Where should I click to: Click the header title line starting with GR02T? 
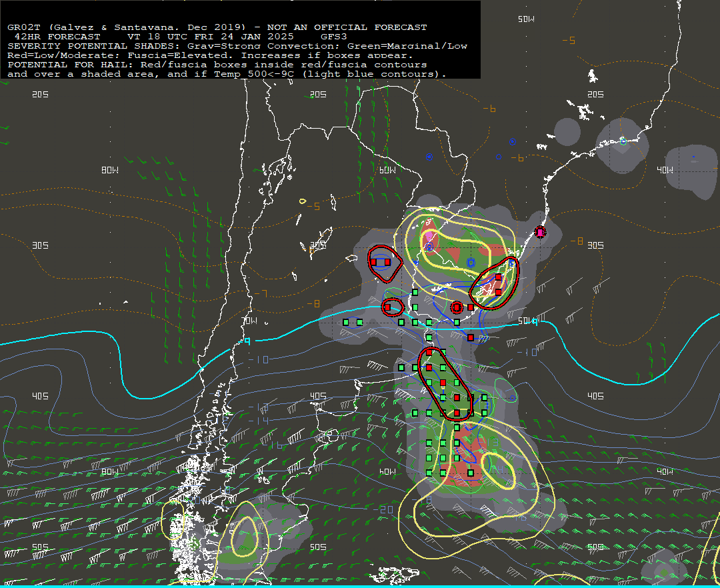tap(217, 27)
